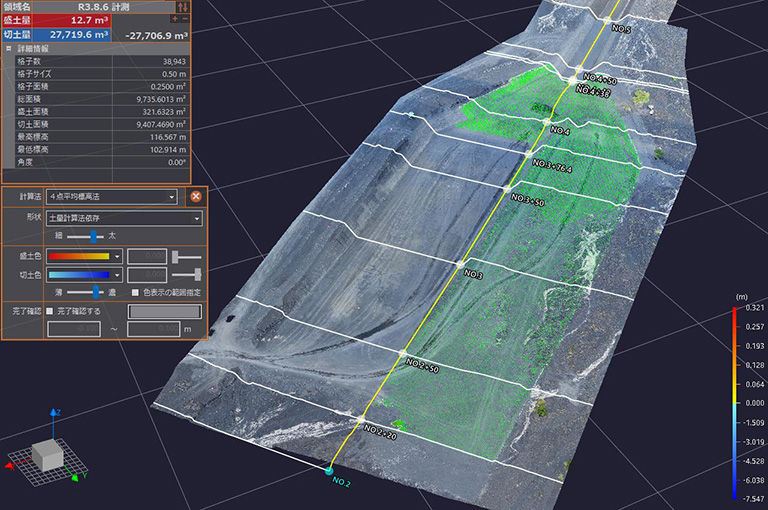Click the swap arrows icon beside R3.8.6 計測
The image size is (768, 510).
point(183,7)
